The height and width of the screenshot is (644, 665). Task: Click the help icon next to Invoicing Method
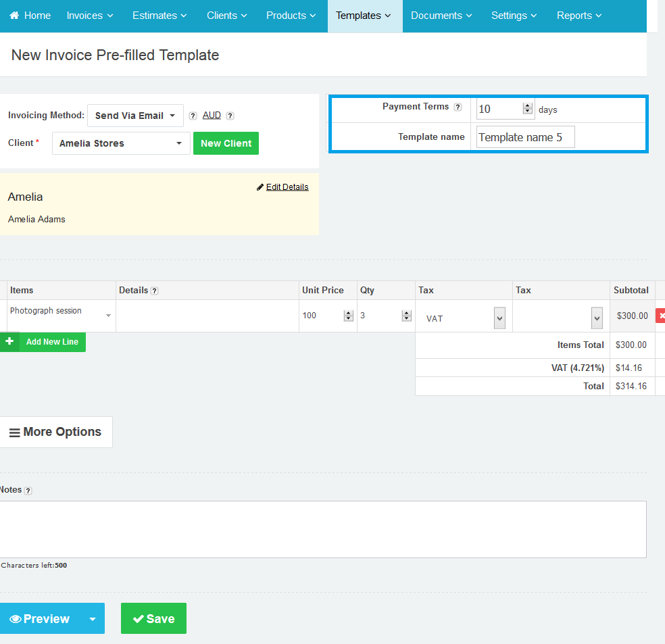(193, 116)
